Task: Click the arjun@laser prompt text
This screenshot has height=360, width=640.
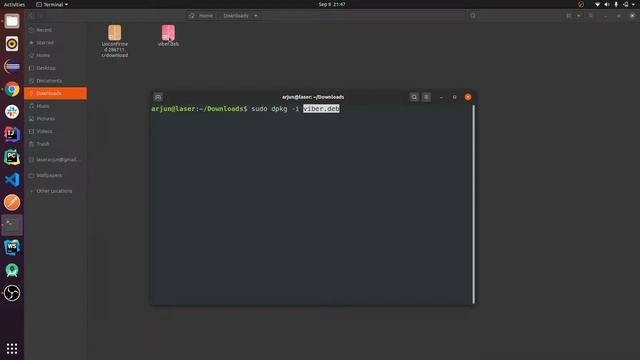Action: [x=199, y=109]
